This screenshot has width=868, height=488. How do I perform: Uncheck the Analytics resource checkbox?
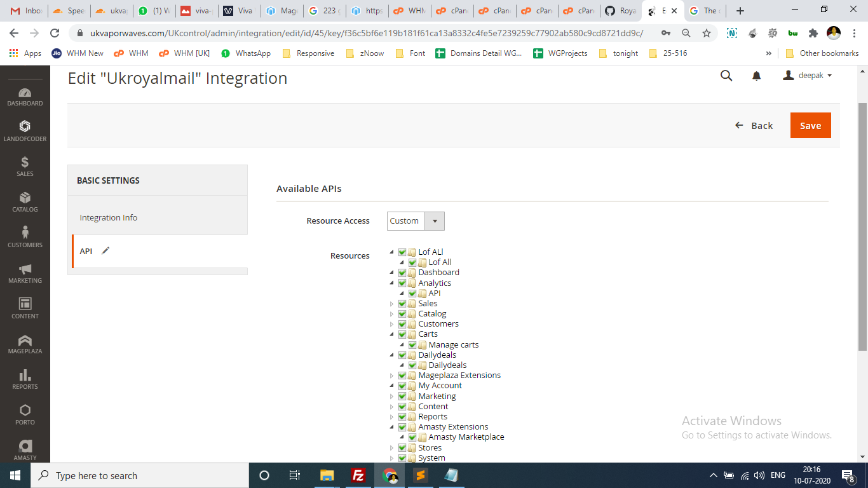click(402, 283)
